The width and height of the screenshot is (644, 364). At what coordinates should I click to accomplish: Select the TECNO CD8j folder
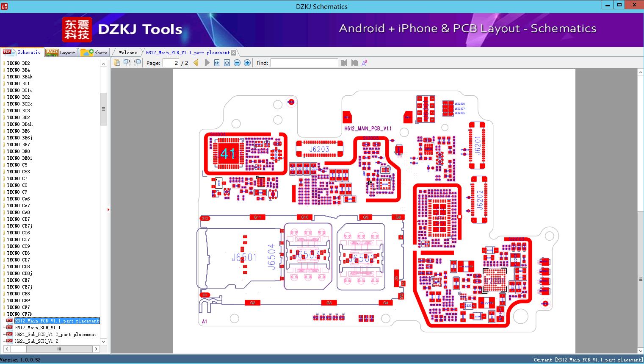point(19,273)
